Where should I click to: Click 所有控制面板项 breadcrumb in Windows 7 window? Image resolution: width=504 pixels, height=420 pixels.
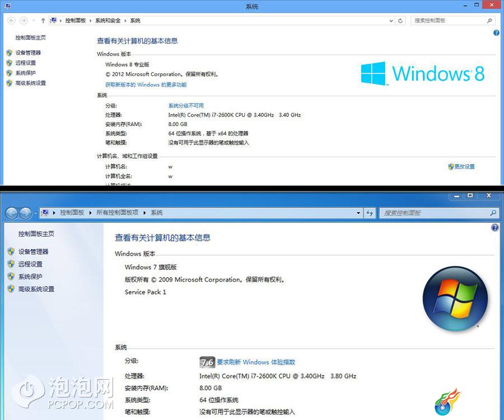coord(118,212)
